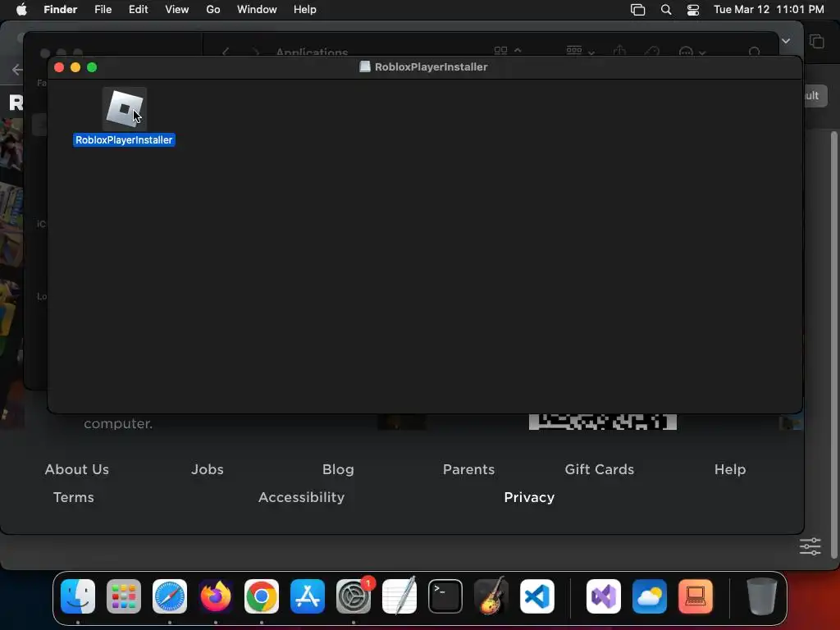
Task: Open Control Center in menu bar
Action: click(x=693, y=10)
